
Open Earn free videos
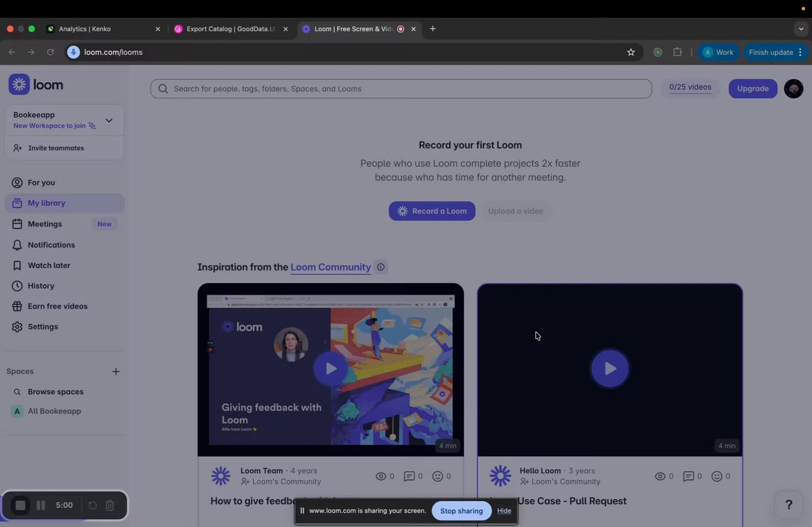57,306
